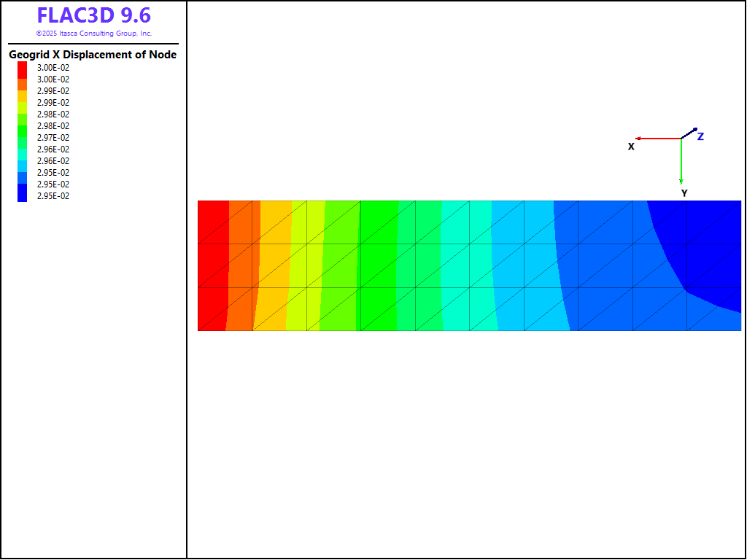
Task: Click the red swatch at top of legend
Action: pos(23,68)
